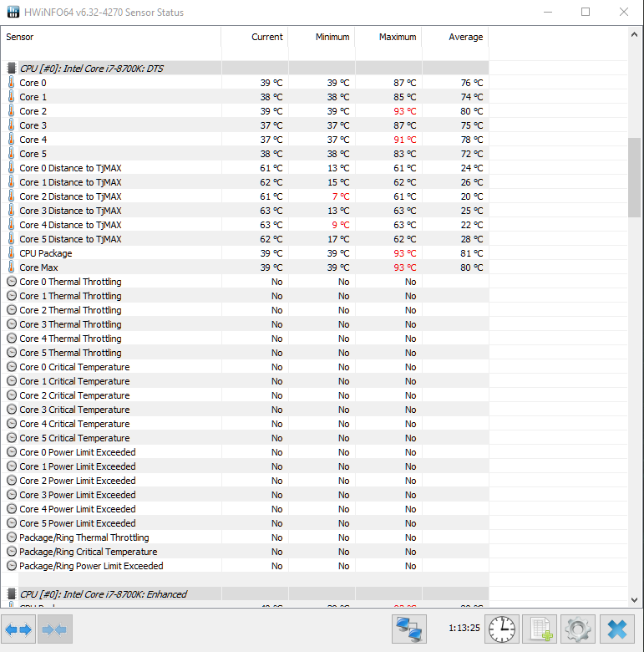Click the circle icon for Core 3 Critical Temperature
The image size is (644, 652).
tap(12, 410)
